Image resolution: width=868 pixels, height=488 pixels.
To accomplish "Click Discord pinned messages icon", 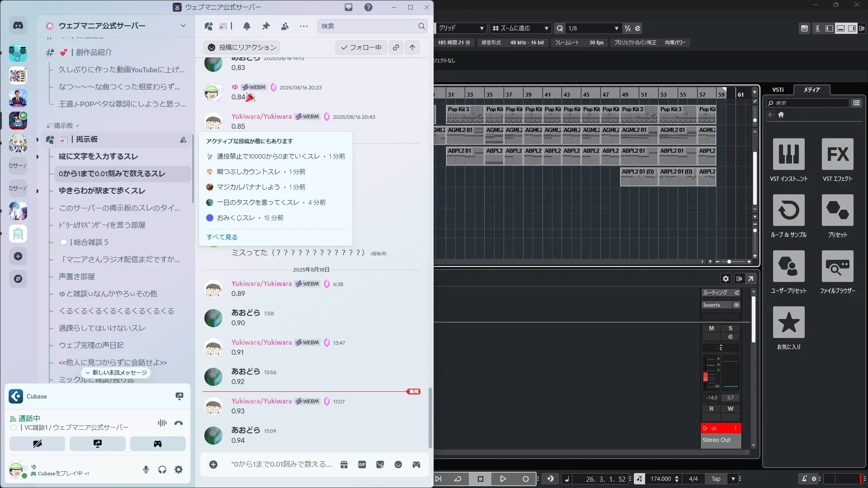I will click(266, 26).
